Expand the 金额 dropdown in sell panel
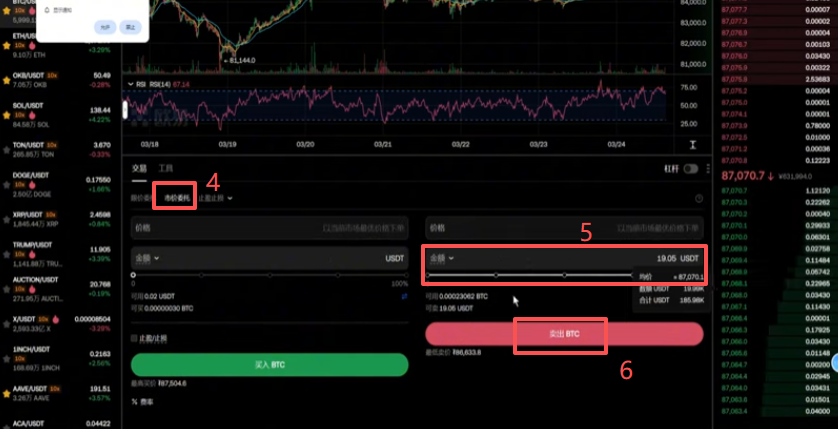The height and width of the screenshot is (429, 838). tap(442, 258)
